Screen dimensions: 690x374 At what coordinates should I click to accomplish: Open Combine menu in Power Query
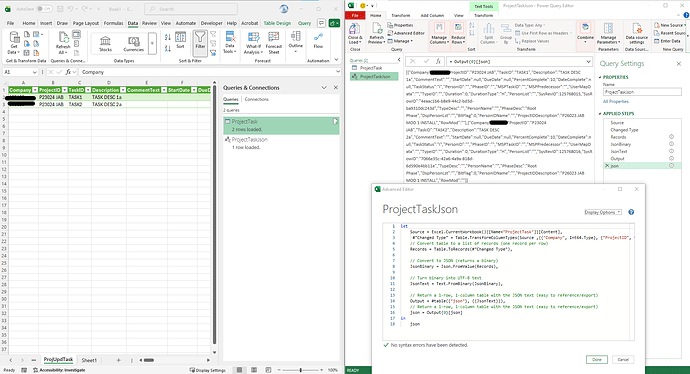point(585,33)
